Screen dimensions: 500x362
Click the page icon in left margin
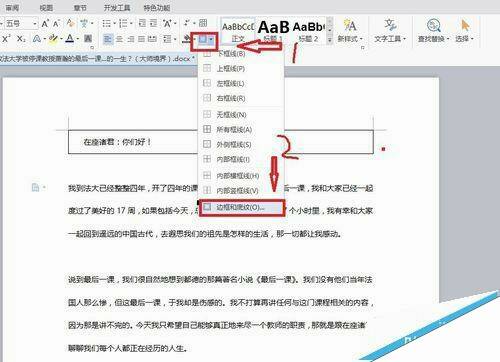[35, 187]
